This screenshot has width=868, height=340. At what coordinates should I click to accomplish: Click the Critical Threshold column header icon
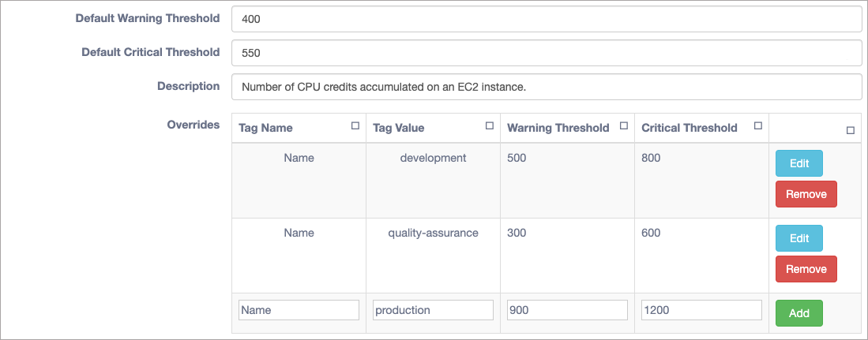[758, 126]
